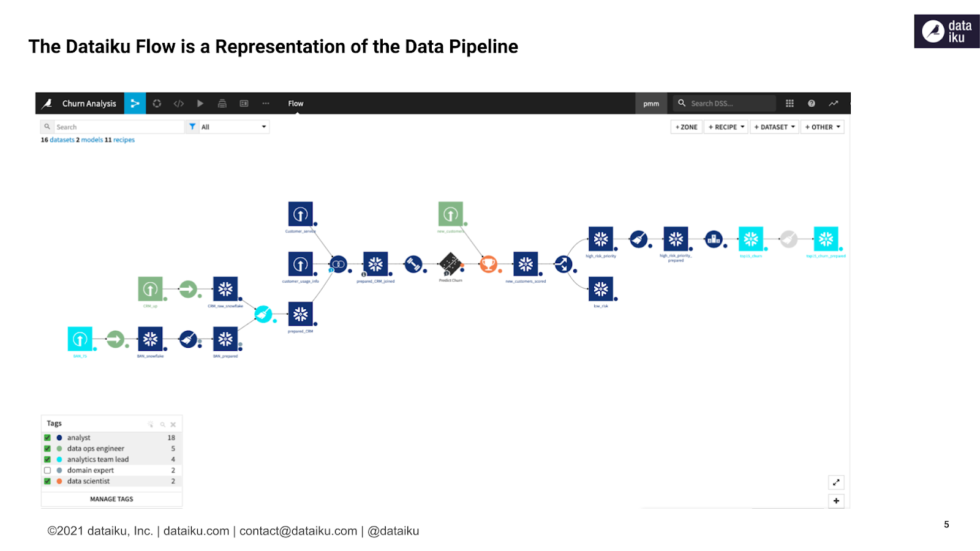Expand the + RECIPE dropdown
980x551 pixels.
point(726,127)
